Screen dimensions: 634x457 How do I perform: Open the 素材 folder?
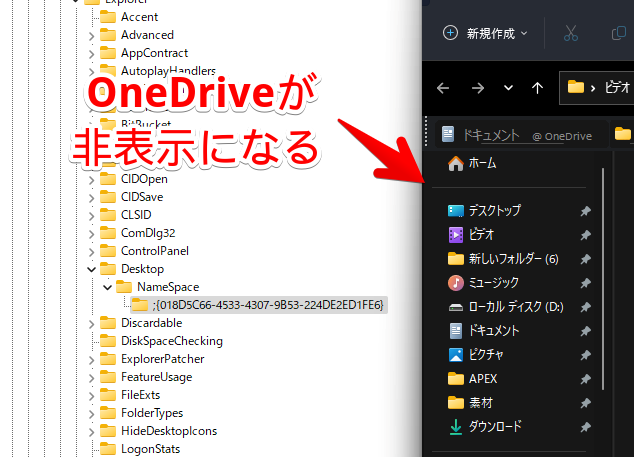point(470,403)
